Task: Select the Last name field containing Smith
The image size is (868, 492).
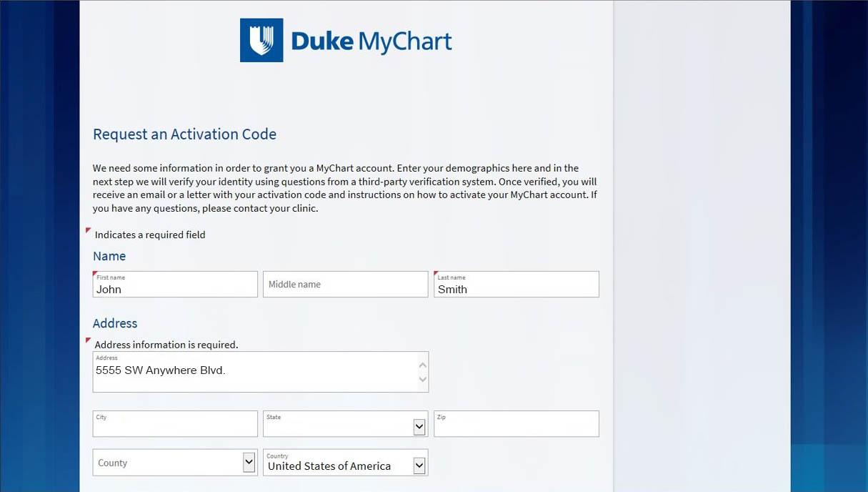Action: [517, 284]
